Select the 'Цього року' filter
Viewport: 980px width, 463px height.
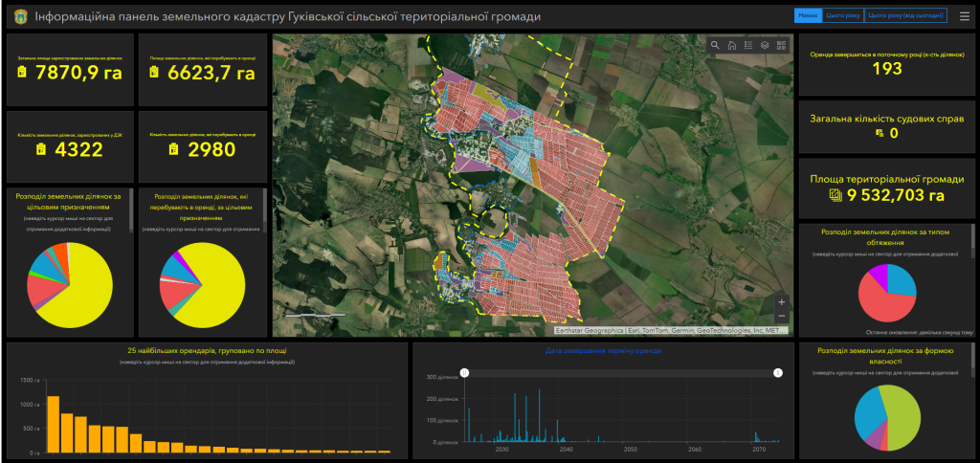click(841, 16)
